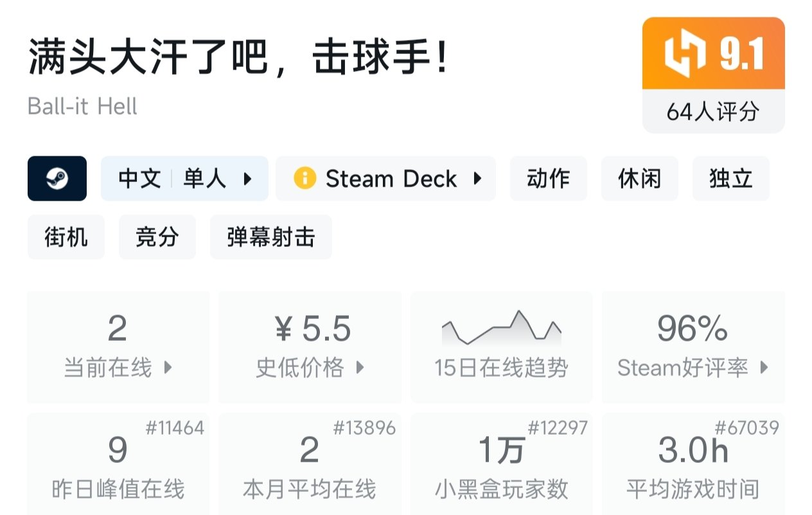Open the 史低价格 price history arrow
This screenshot has height=515, width=812.
[x=360, y=368]
